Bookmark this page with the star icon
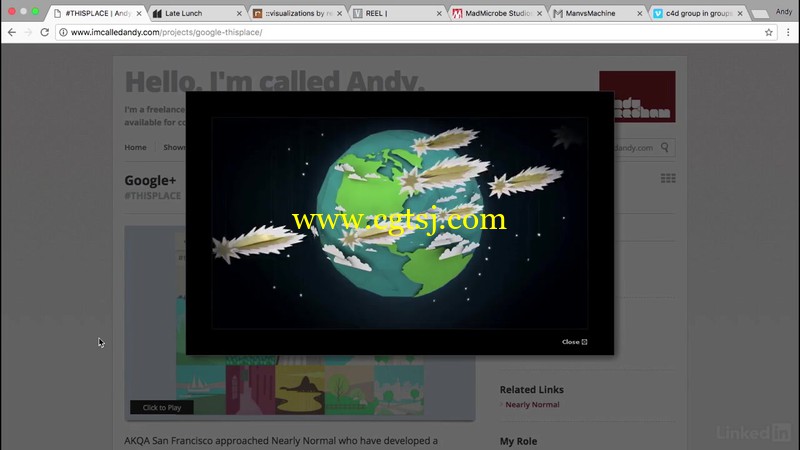The image size is (800, 450). [x=768, y=32]
